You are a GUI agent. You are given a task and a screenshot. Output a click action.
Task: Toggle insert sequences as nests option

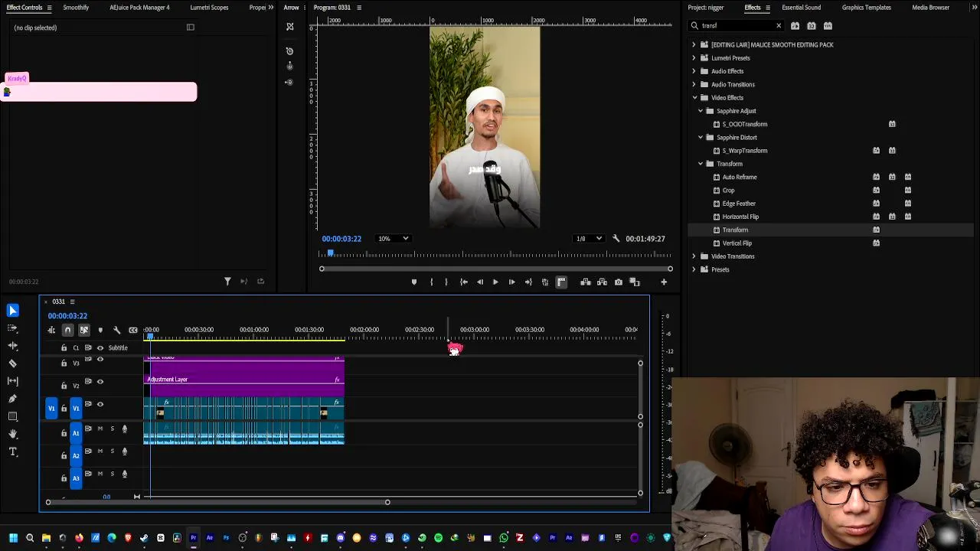coord(51,330)
